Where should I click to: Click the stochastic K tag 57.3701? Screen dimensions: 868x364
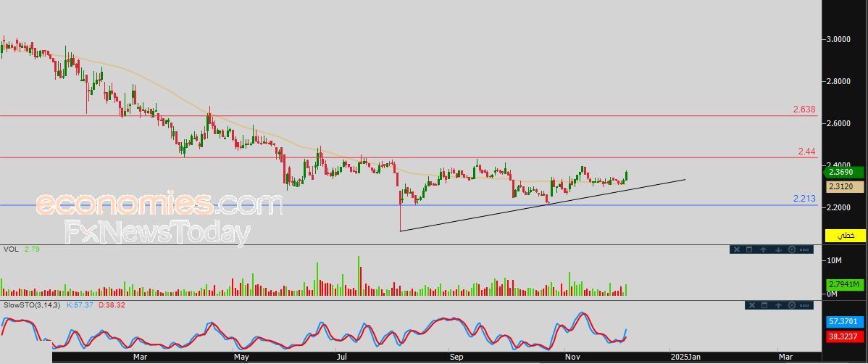tap(845, 320)
